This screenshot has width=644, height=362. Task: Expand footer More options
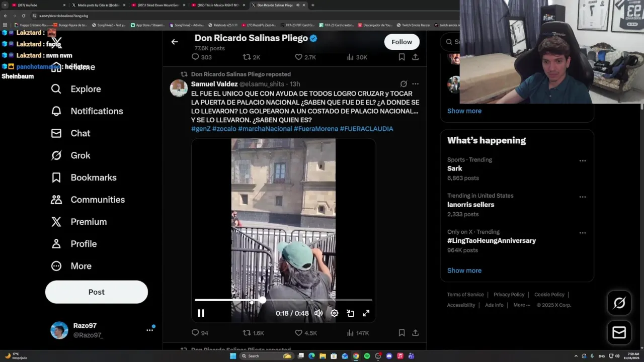pos(521,305)
